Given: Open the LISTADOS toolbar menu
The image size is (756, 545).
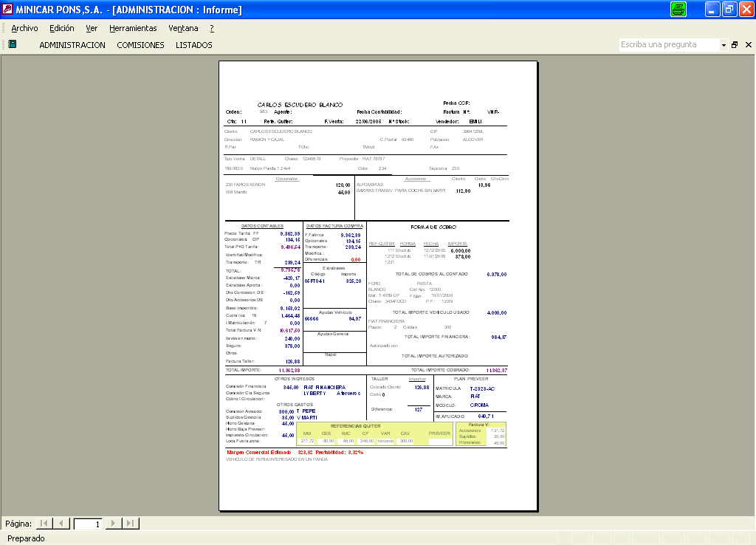Looking at the screenshot, I should pos(194,45).
